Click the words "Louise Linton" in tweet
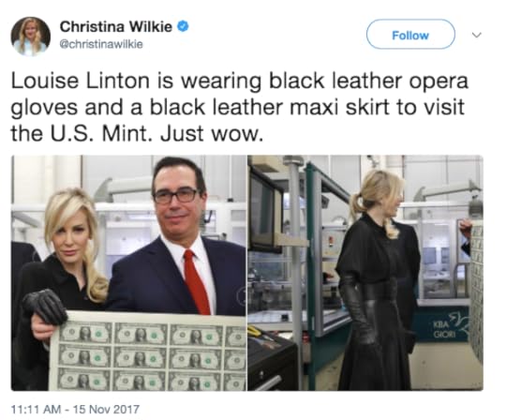Image resolution: width=506 pixels, height=420 pixels. click(x=81, y=81)
